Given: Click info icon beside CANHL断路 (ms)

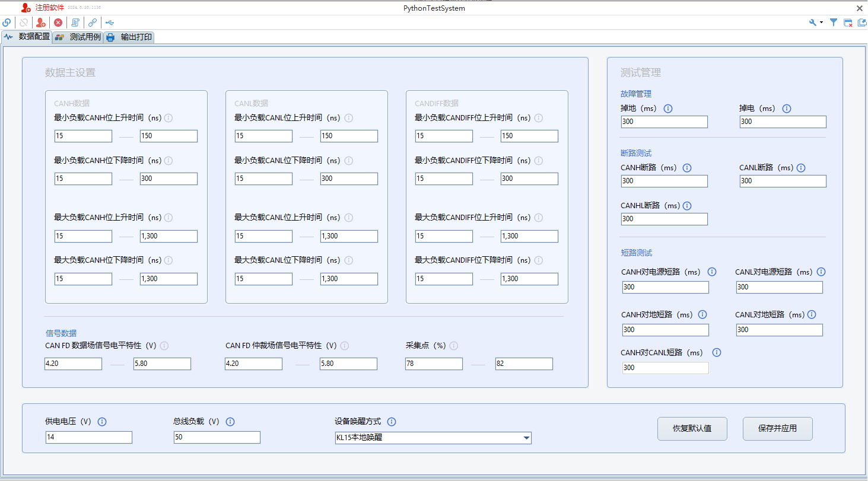Looking at the screenshot, I should (687, 206).
